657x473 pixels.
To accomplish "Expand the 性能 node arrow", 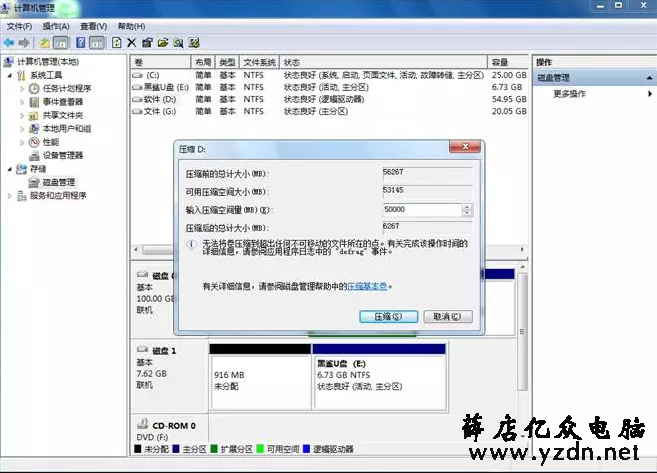I will pos(22,142).
